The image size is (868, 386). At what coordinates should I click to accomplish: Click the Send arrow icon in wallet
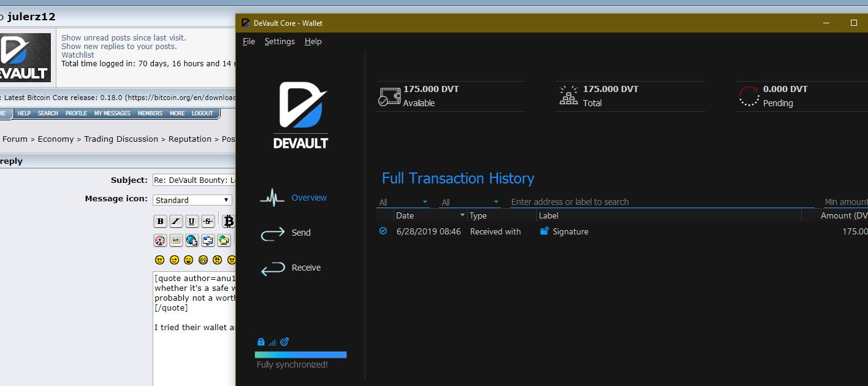(272, 233)
